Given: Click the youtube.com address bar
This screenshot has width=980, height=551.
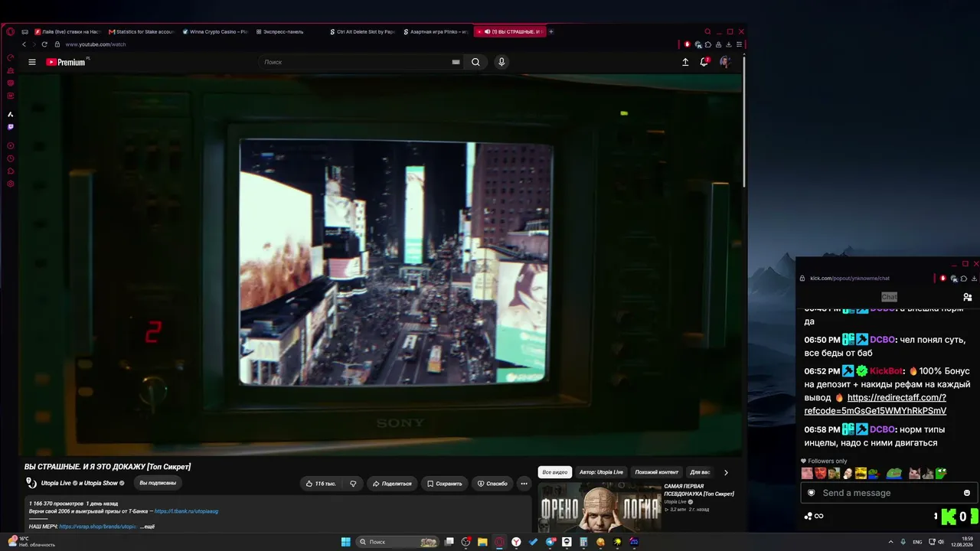Looking at the screenshot, I should 96,44.
